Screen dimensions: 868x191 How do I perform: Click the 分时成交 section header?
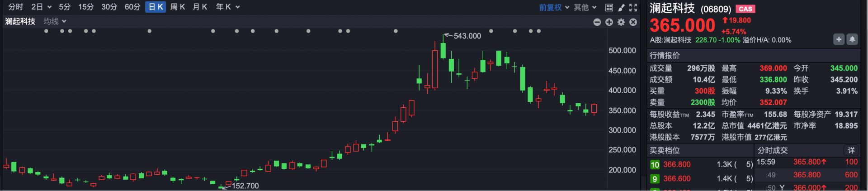pyautogui.click(x=773, y=150)
